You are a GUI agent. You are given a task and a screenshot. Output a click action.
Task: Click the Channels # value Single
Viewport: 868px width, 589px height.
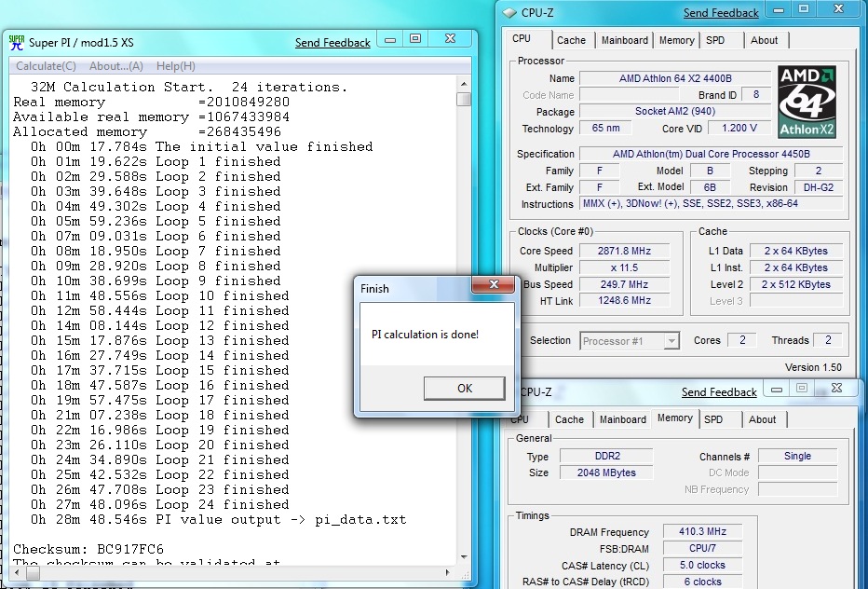point(797,456)
